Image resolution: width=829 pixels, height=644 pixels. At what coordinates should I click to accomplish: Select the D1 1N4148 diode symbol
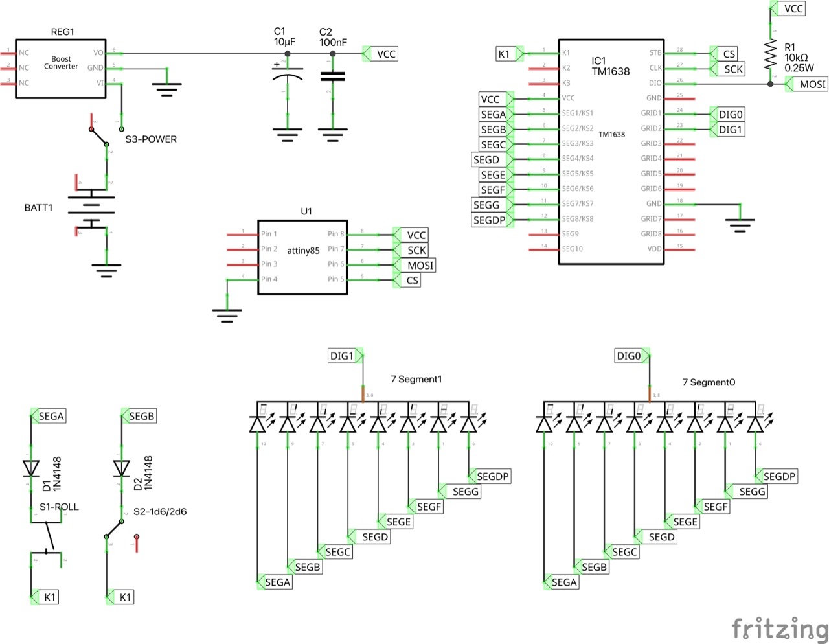[x=30, y=468]
